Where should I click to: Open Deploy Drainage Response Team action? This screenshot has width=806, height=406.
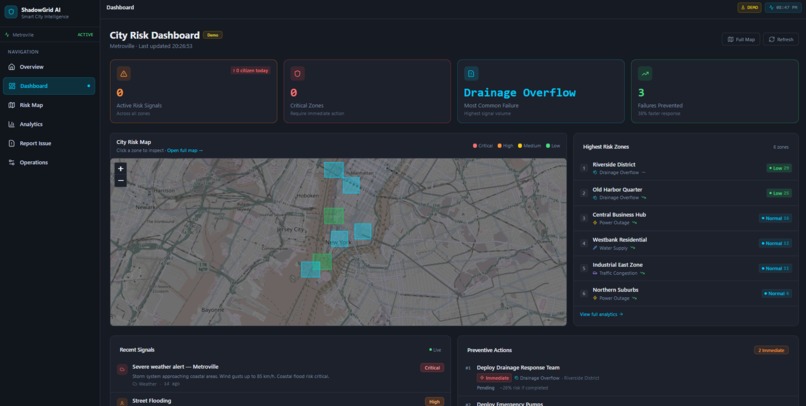tap(627, 378)
